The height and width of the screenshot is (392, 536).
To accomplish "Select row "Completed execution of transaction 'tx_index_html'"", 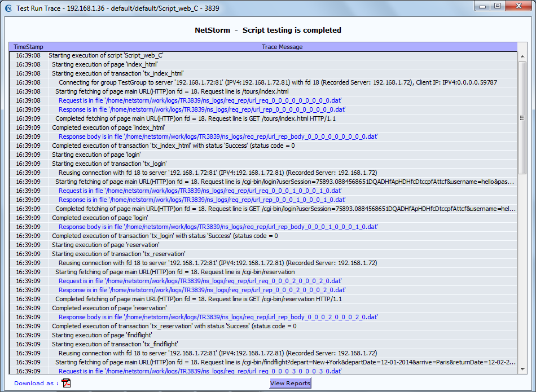I will pyautogui.click(x=263, y=146).
